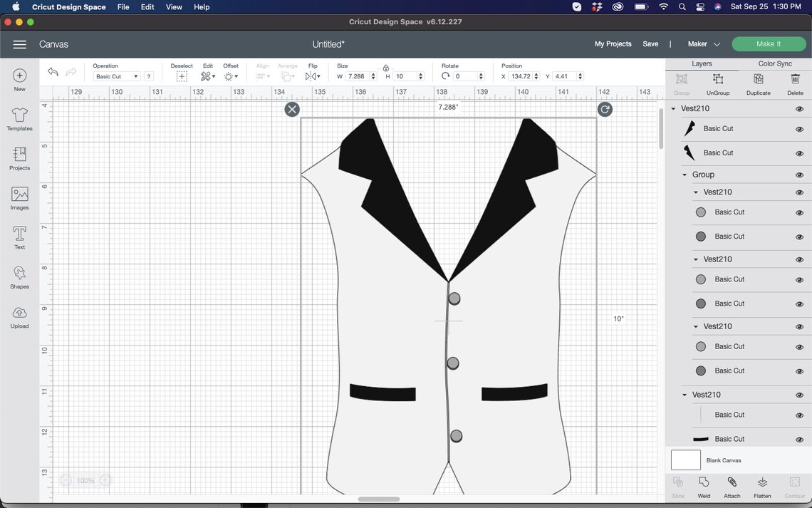Image resolution: width=812 pixels, height=508 pixels.
Task: Select the Attach tool
Action: [732, 487]
